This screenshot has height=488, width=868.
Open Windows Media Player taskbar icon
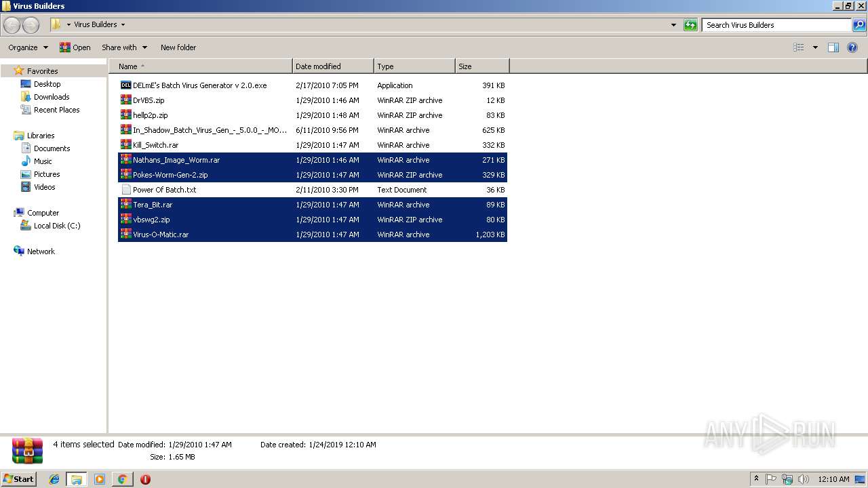click(100, 479)
